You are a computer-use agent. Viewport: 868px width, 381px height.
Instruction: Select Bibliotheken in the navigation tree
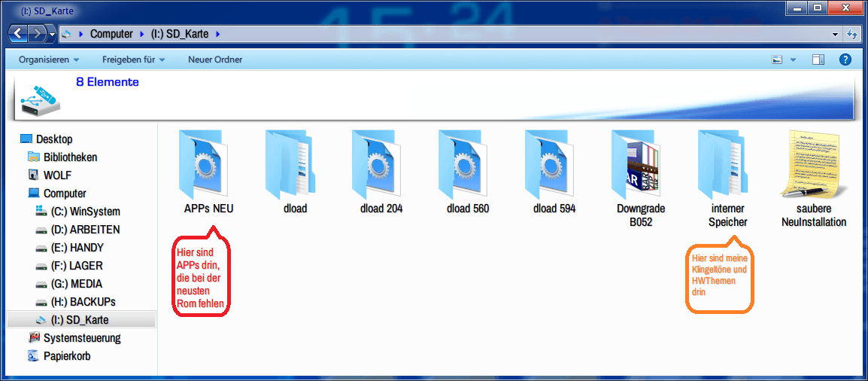click(x=70, y=157)
